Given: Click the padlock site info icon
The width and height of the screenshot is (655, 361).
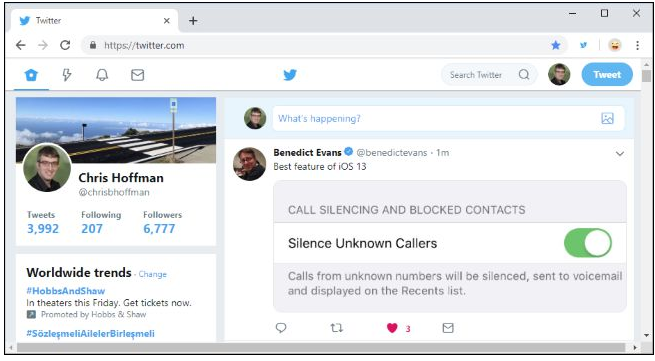Looking at the screenshot, I should pos(93,45).
